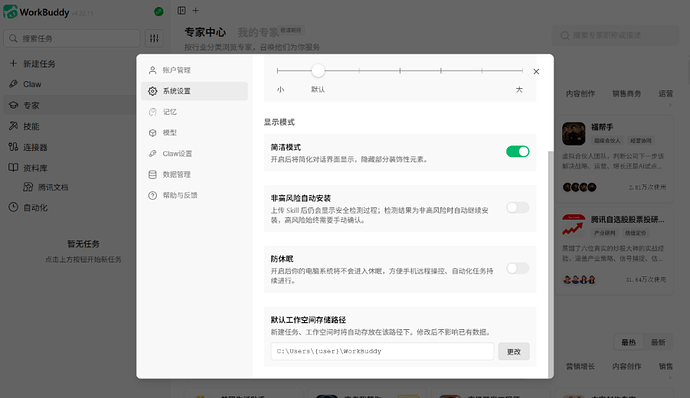Click the 新建任务 plus icon
Viewport: 690px width, 398px height.
tap(13, 63)
